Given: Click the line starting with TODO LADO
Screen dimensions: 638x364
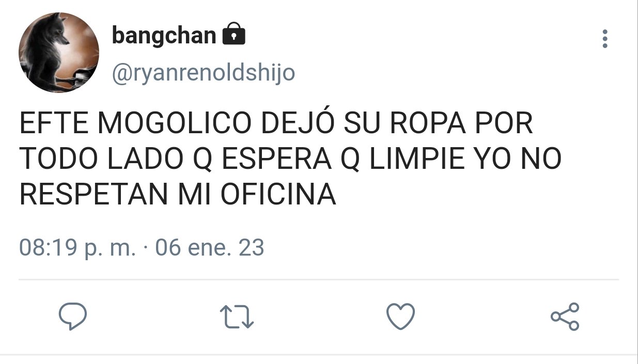Looking at the screenshot, I should tap(290, 160).
